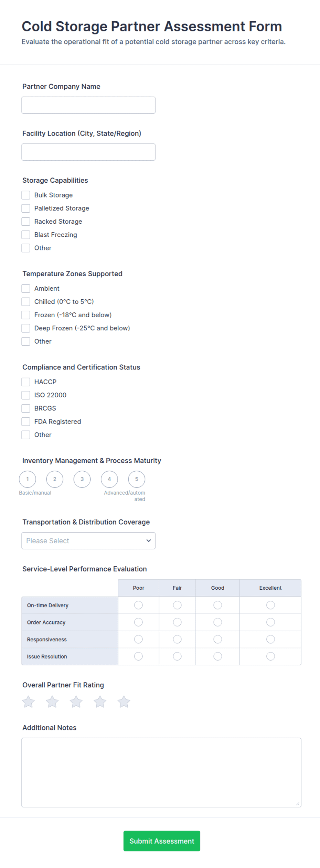The height and width of the screenshot is (868, 320).
Task: Select the third star in Partner Fit Rating
Action: click(76, 701)
